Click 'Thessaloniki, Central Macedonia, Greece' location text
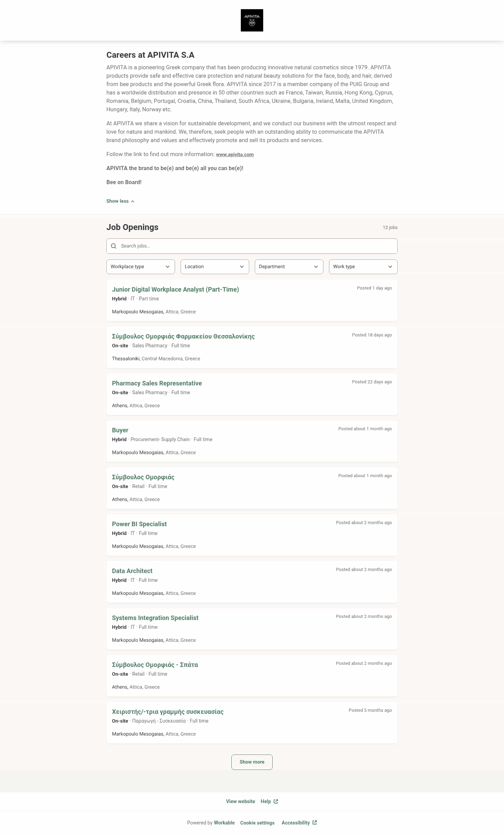 [x=156, y=359]
